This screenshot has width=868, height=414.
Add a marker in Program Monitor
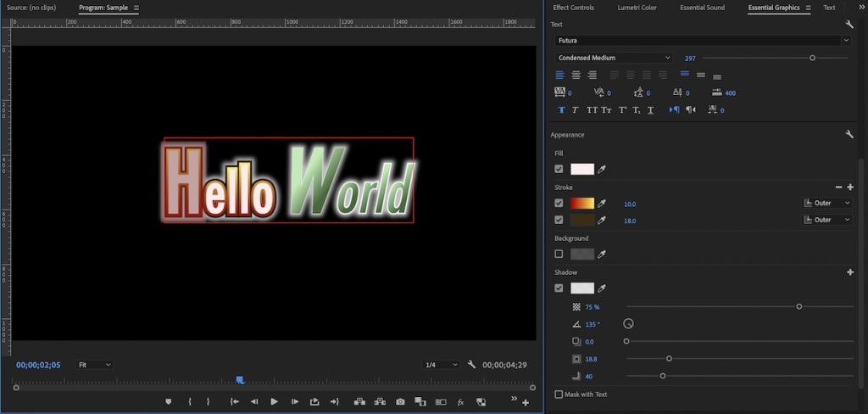(x=168, y=401)
